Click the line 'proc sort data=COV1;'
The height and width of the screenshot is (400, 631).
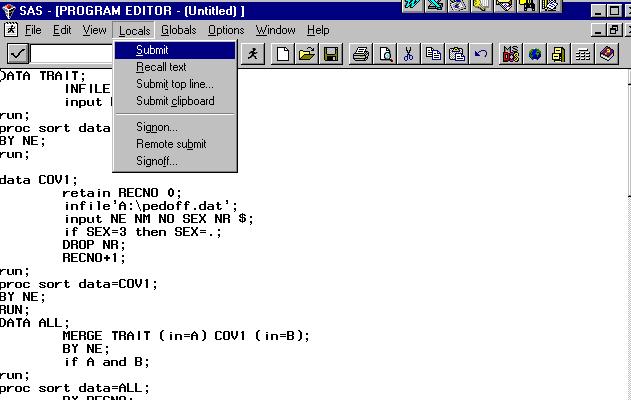(x=79, y=284)
